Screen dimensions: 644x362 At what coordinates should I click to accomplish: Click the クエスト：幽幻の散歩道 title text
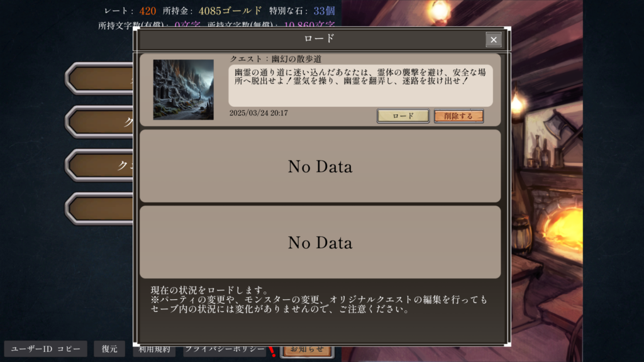tap(275, 58)
